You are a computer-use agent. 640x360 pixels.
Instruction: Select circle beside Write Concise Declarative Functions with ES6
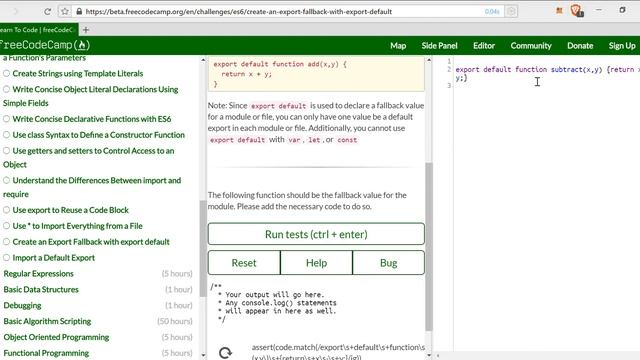tap(6, 119)
